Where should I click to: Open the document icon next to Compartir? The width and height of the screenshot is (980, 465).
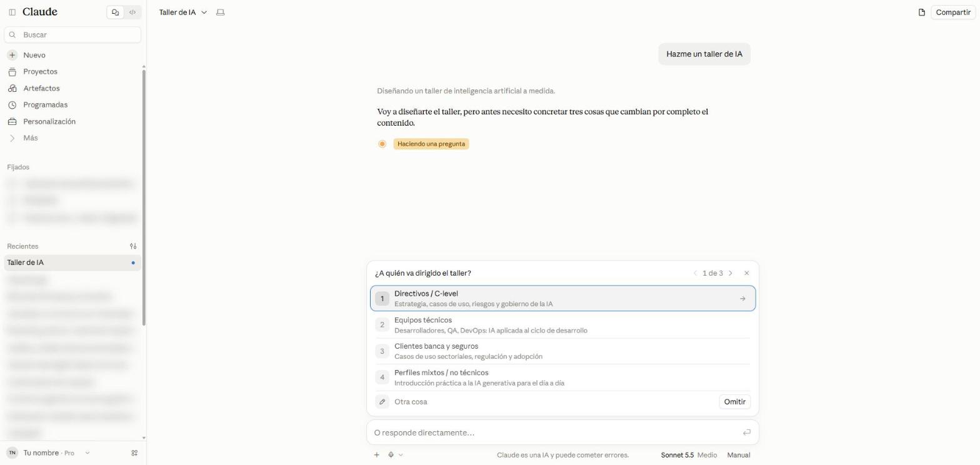click(921, 12)
